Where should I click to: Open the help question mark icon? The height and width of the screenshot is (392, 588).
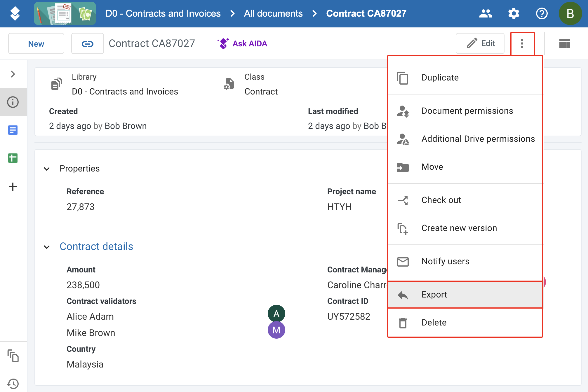coord(542,13)
